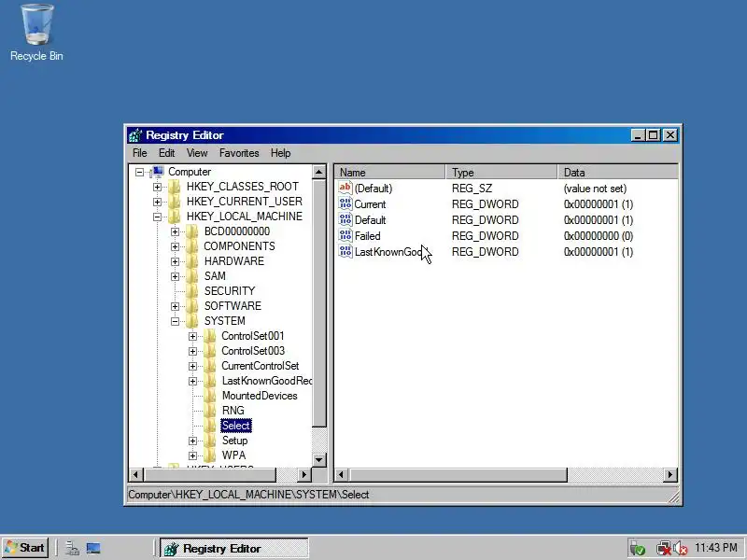Click the taskbar clock showing 11:43 PM
Image resolution: width=747 pixels, height=560 pixels.
click(715, 548)
